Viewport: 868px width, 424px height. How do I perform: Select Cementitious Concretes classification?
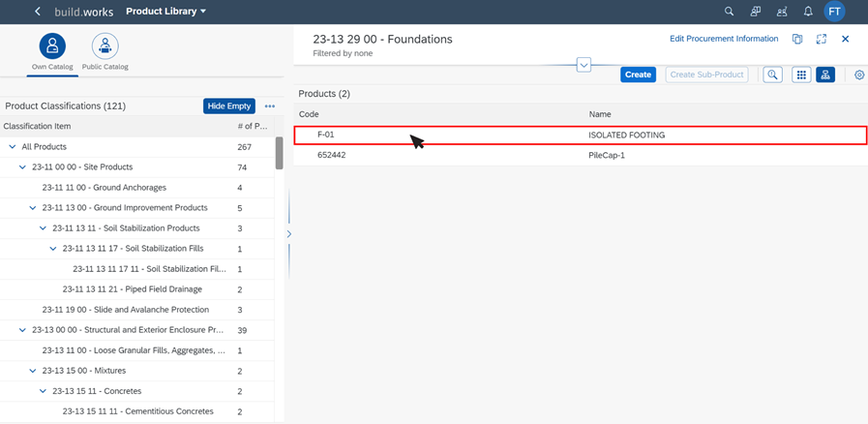coord(137,411)
